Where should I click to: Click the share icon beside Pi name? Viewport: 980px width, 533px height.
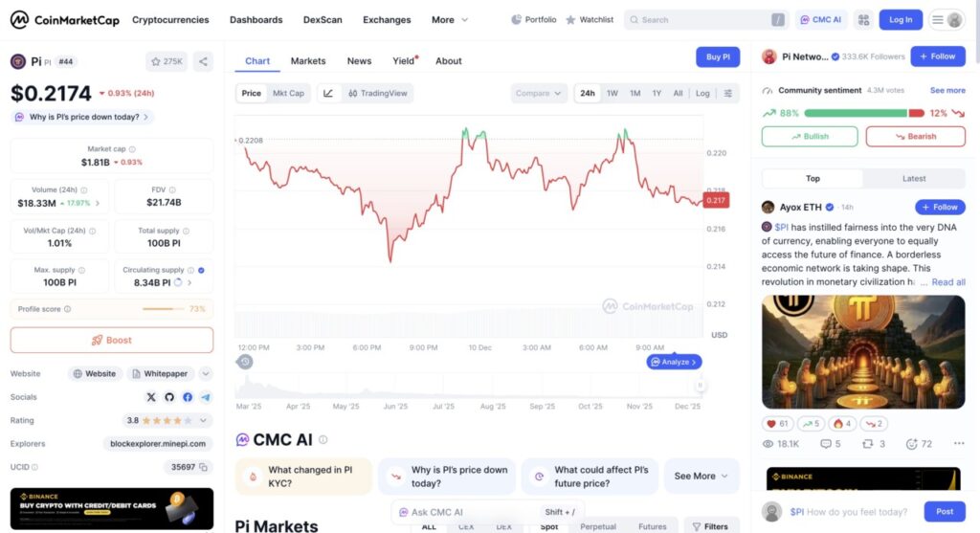(x=203, y=61)
